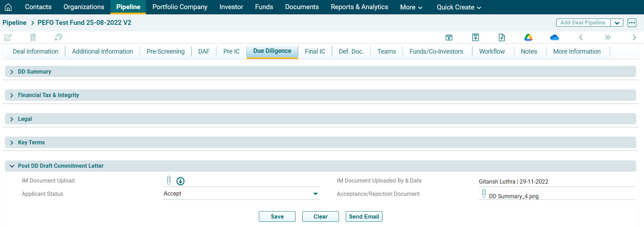
Task: Click the three-dots more options button
Action: (632, 23)
